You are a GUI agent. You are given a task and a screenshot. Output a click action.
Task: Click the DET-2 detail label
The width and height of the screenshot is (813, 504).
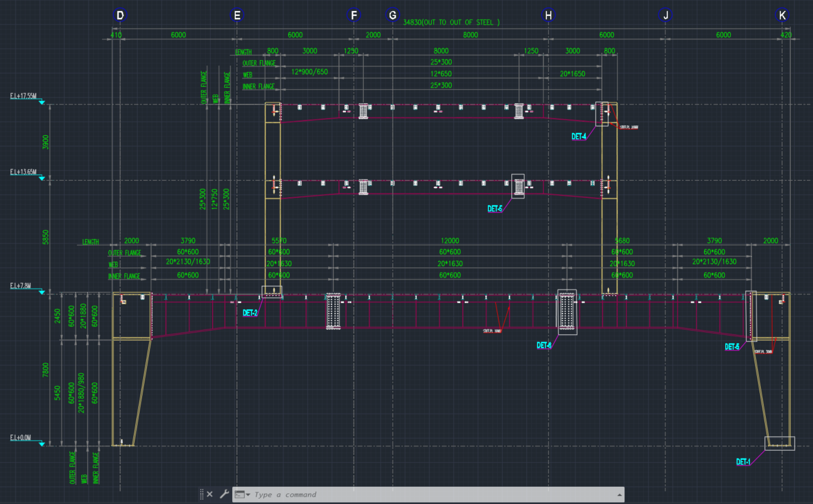click(250, 313)
